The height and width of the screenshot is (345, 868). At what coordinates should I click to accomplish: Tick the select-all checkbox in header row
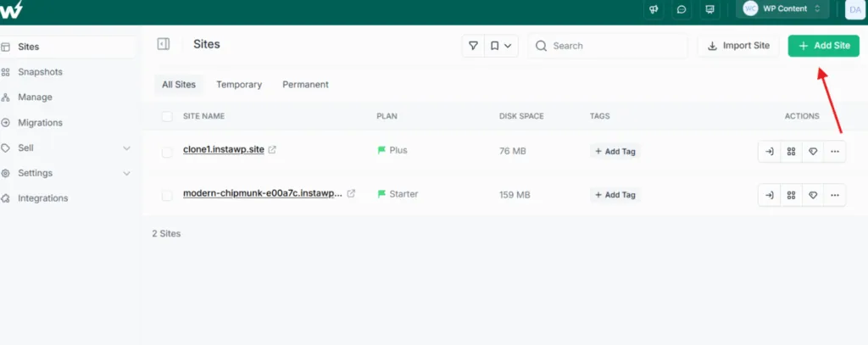pos(167,116)
